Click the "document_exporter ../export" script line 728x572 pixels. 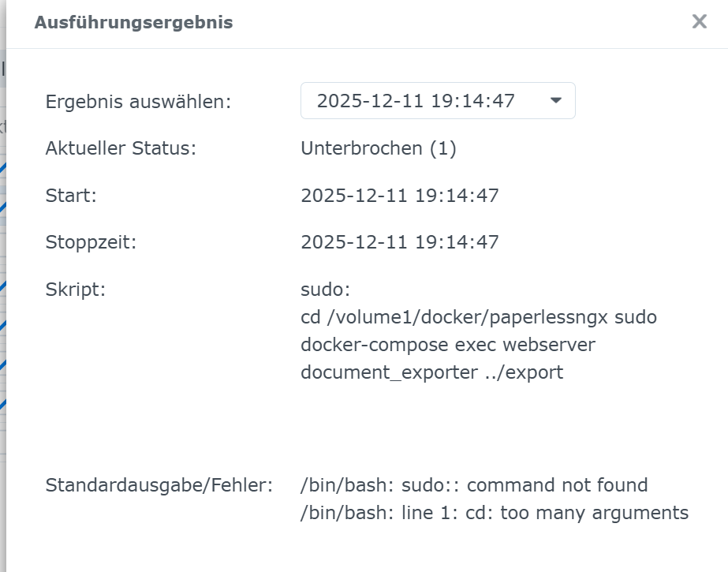(431, 372)
